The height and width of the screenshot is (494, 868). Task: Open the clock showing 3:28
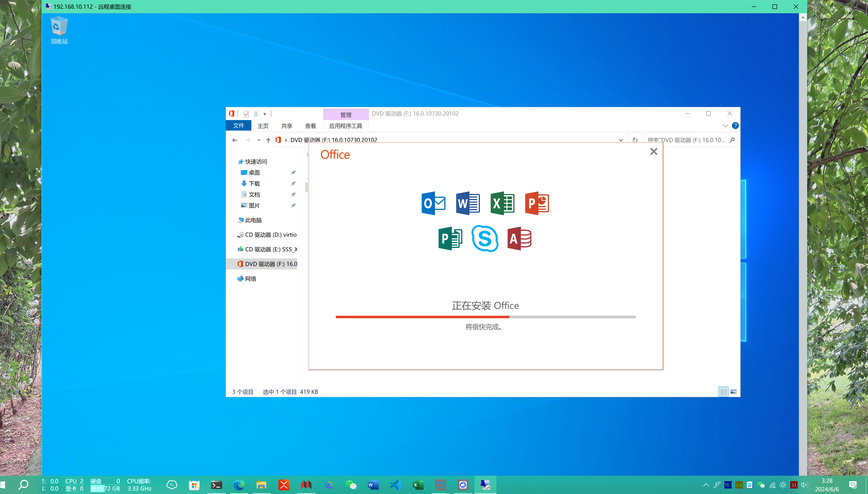click(827, 485)
